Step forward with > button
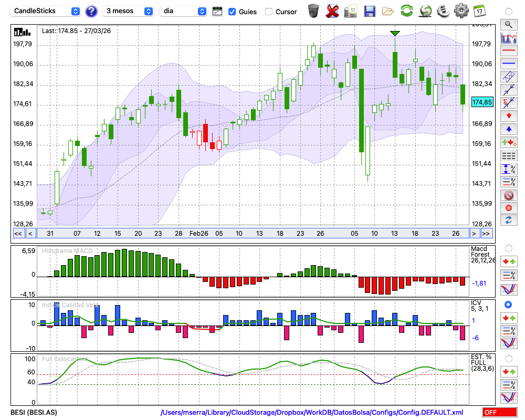This screenshot has width=525, height=420. coord(474,234)
